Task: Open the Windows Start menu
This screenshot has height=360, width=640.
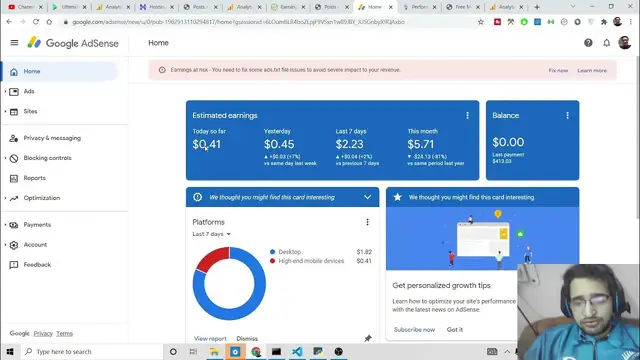Action: 10,351
